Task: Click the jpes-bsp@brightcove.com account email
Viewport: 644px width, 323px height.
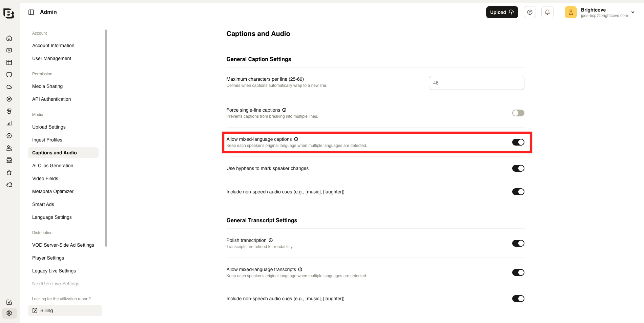Action: (604, 16)
